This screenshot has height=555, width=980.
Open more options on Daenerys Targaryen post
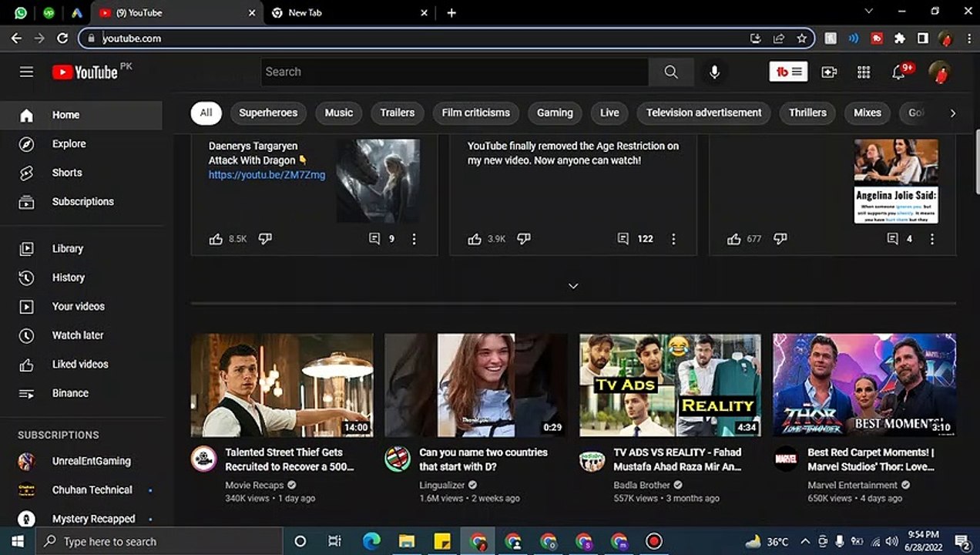[414, 239]
